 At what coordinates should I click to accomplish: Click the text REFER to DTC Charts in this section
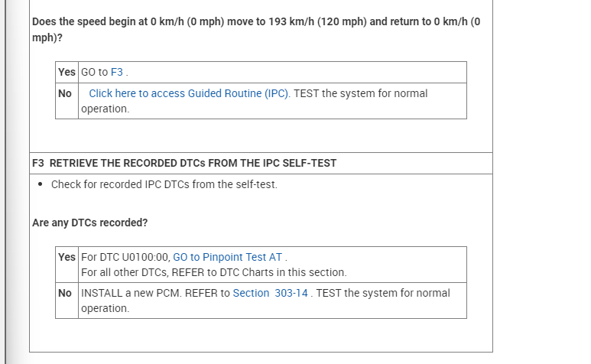213,272
